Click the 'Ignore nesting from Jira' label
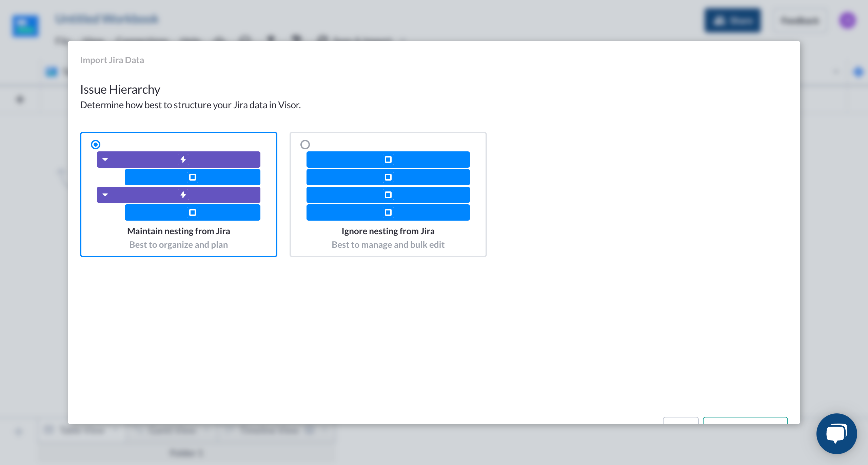The image size is (868, 465). (x=388, y=231)
